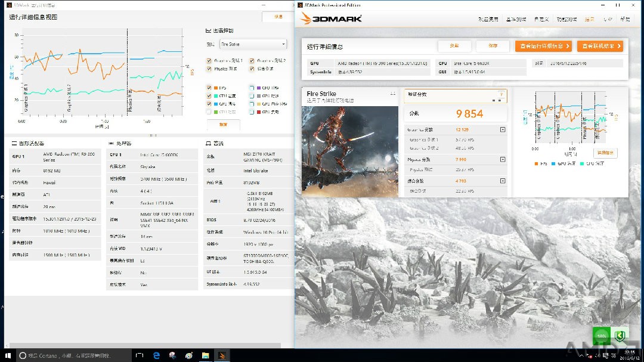Collapse the combined score 4 793 section
Screen dimensions: 644x362
pos(503,181)
